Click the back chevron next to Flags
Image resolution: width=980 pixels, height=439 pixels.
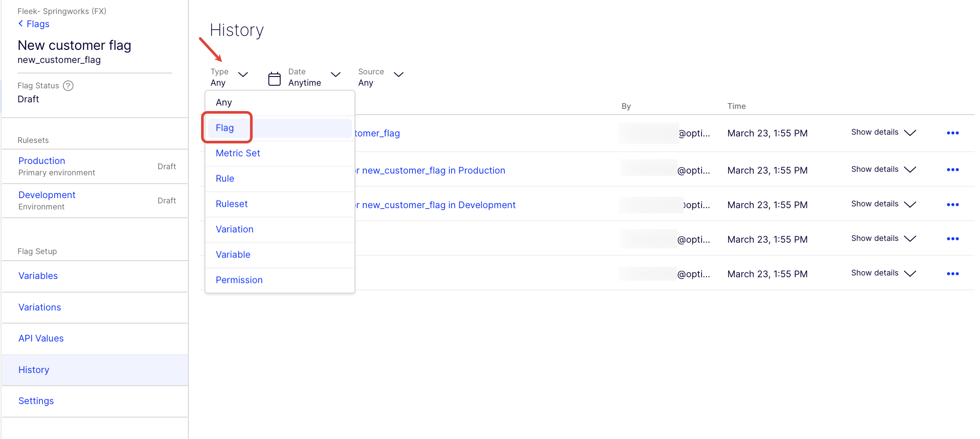(x=21, y=24)
